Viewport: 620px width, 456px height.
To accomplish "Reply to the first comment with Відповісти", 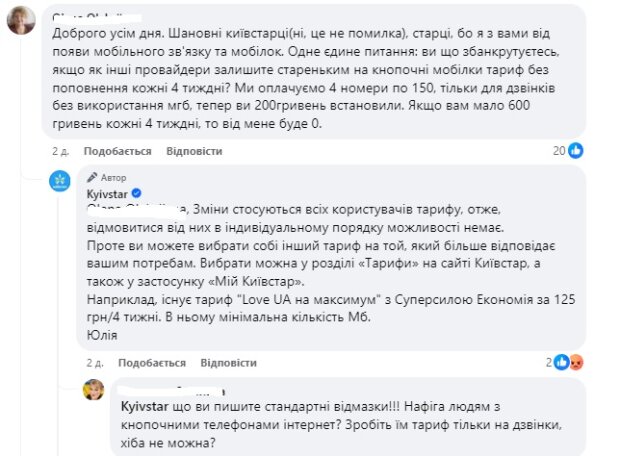I will click(194, 151).
